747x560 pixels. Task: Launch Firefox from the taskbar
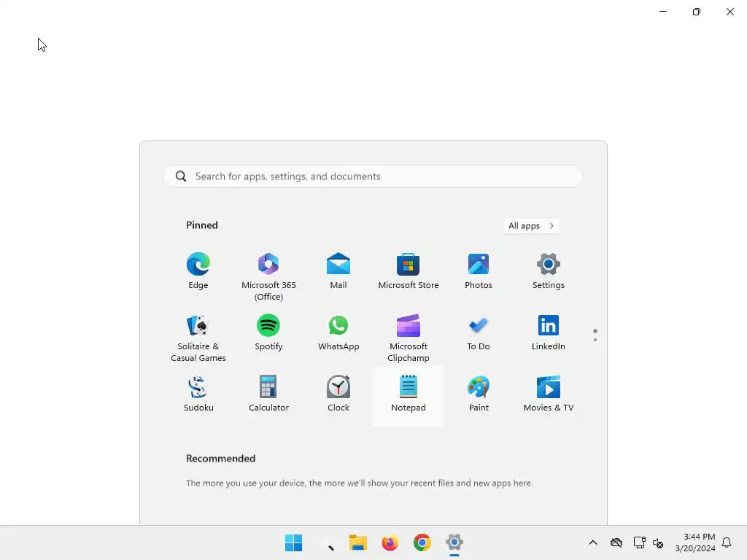tap(390, 542)
